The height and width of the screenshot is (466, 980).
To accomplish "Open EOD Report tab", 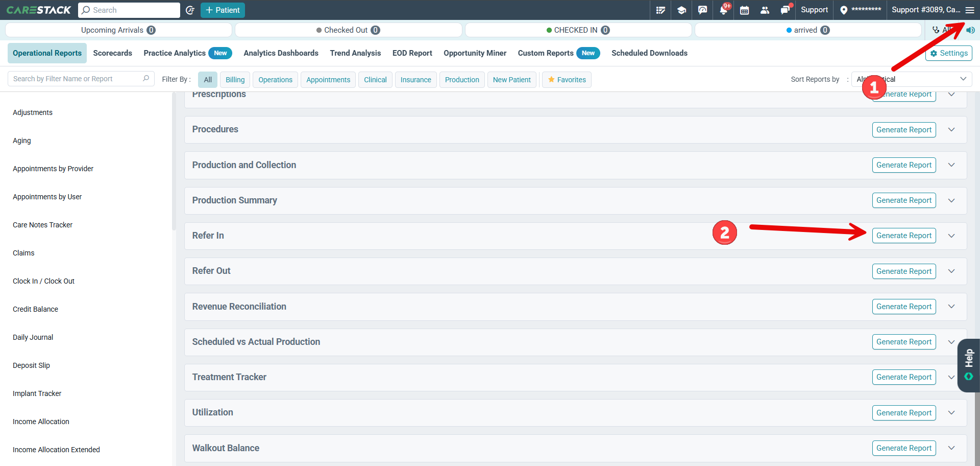I will point(412,53).
